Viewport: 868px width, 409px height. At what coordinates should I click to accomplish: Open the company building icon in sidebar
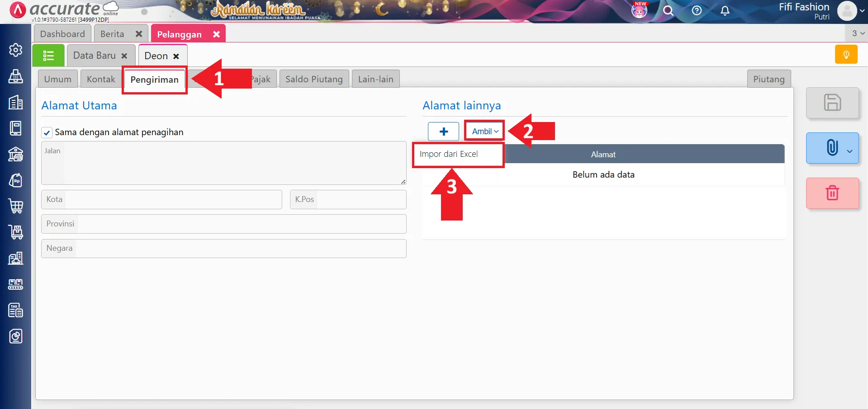tap(16, 103)
